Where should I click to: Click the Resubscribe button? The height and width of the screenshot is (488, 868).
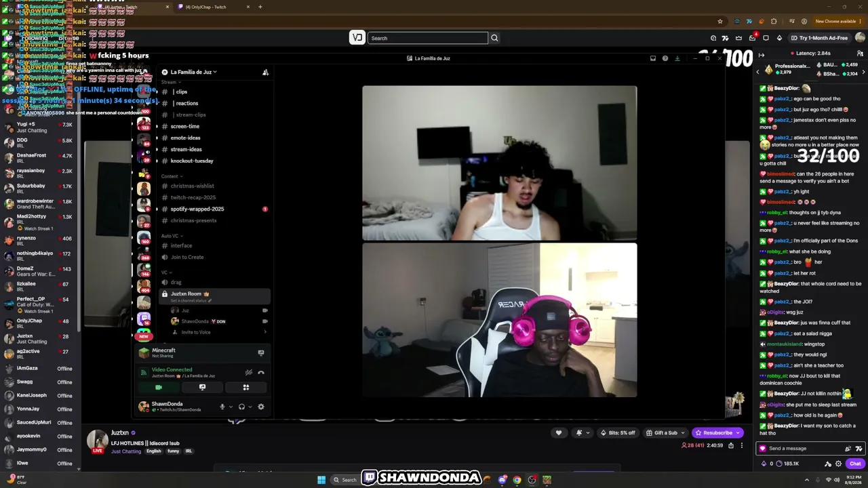717,432
